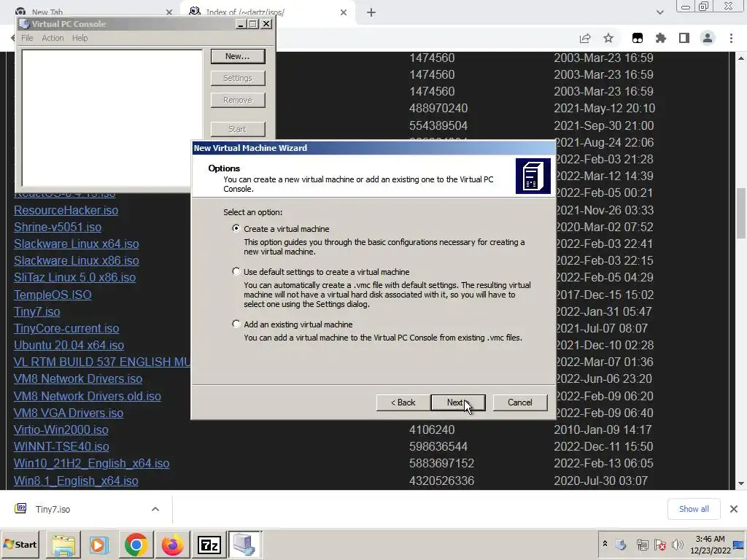Show hidden tray icons arrow

pos(605,544)
